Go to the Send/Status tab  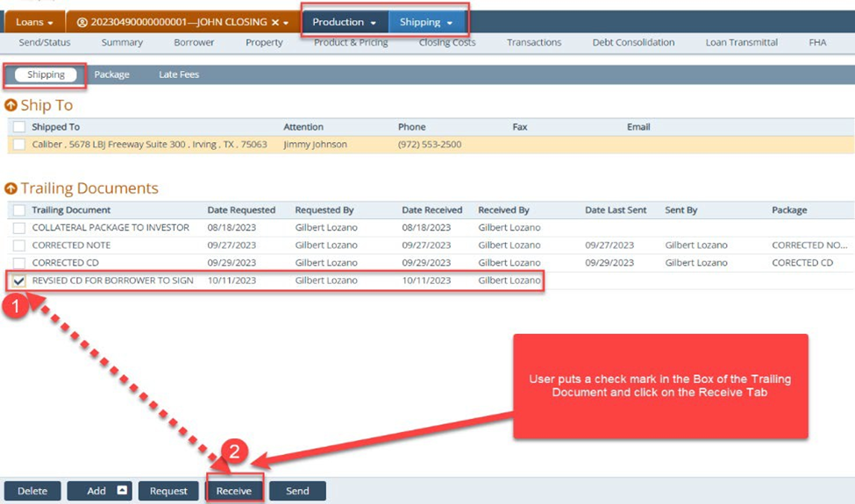(x=45, y=42)
